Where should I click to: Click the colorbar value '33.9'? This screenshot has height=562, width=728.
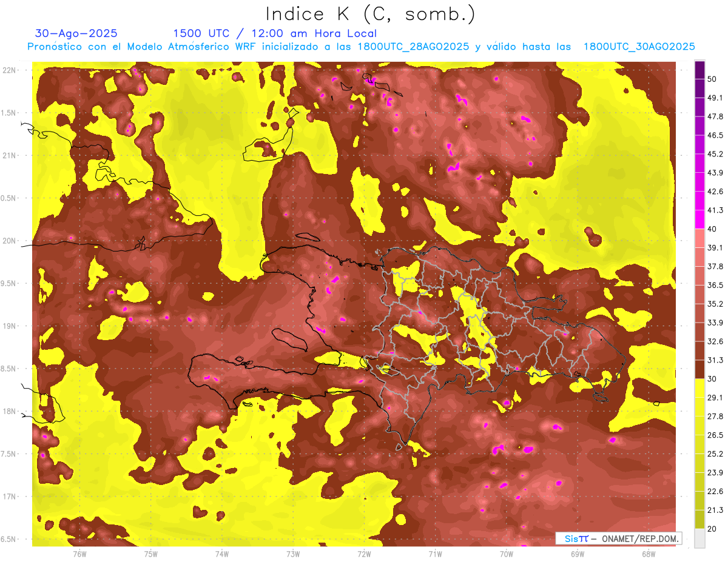(715, 323)
